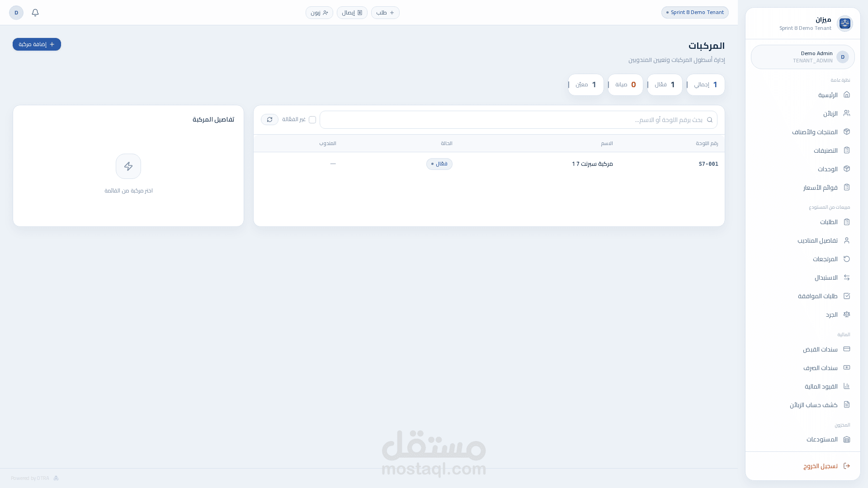The image size is (868, 488).
Task: Click the ميزان app logo in the sidebar
Action: (844, 23)
